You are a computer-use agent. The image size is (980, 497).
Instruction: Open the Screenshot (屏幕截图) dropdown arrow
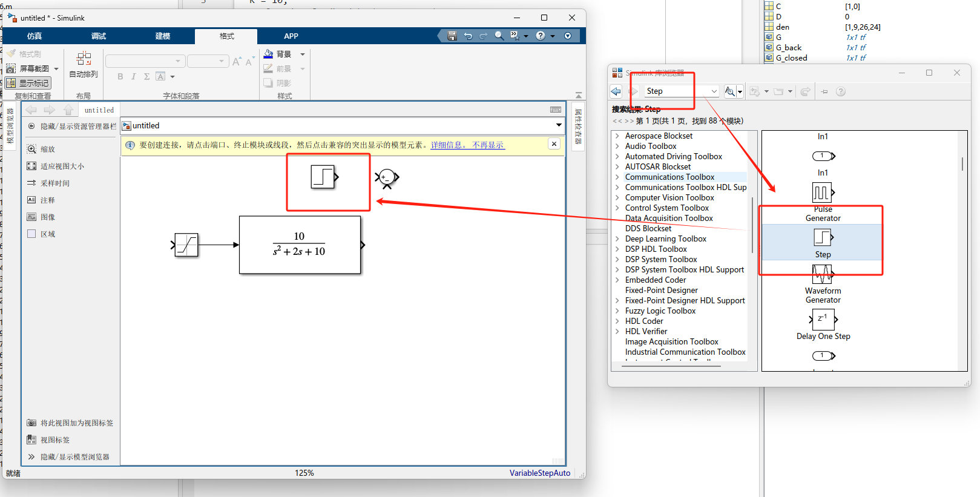tap(56, 68)
